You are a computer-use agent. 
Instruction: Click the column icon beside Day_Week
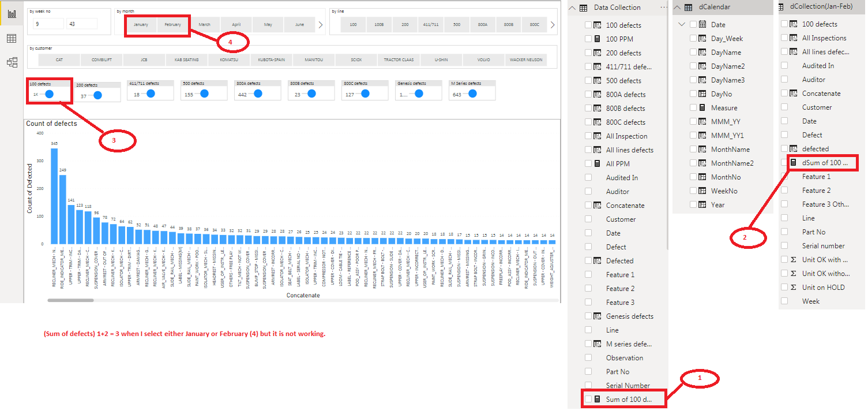pyautogui.click(x=702, y=38)
